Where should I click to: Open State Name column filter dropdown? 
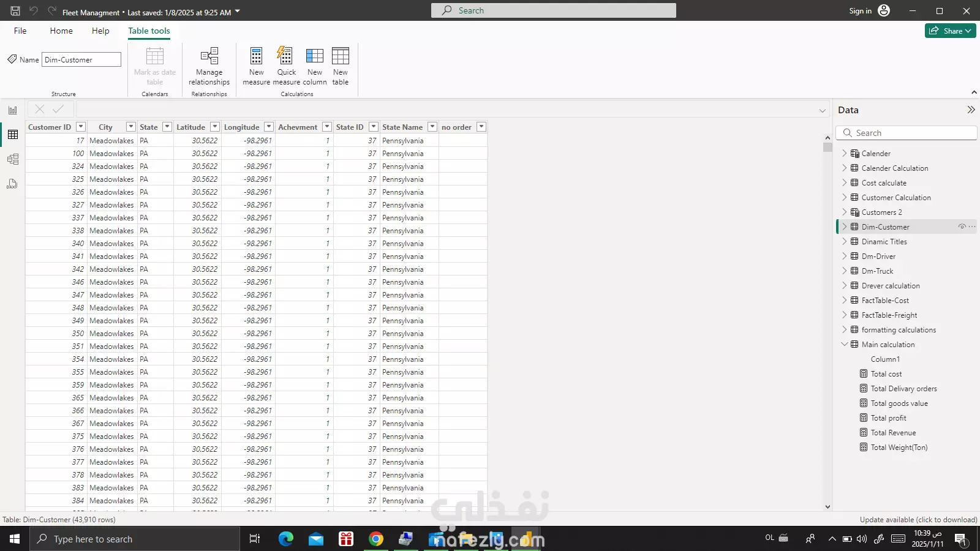click(432, 127)
